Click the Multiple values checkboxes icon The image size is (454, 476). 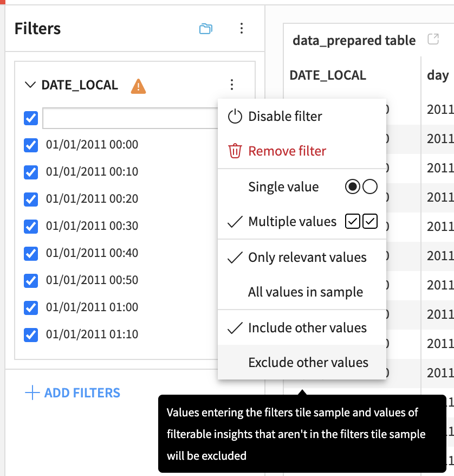click(361, 221)
